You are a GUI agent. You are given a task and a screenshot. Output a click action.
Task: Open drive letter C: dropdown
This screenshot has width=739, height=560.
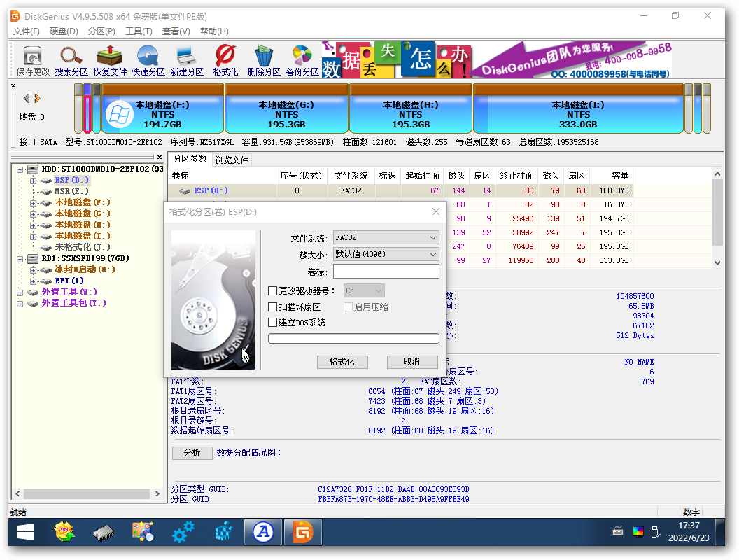(364, 290)
